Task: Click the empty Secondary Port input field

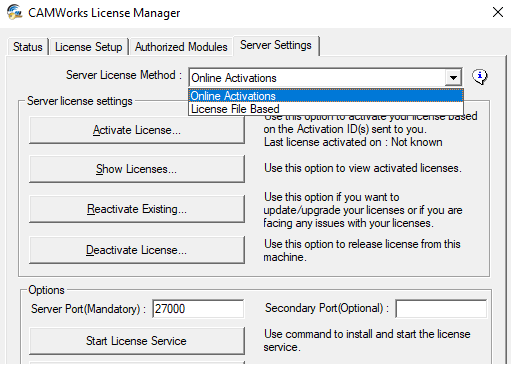Action: tap(441, 309)
